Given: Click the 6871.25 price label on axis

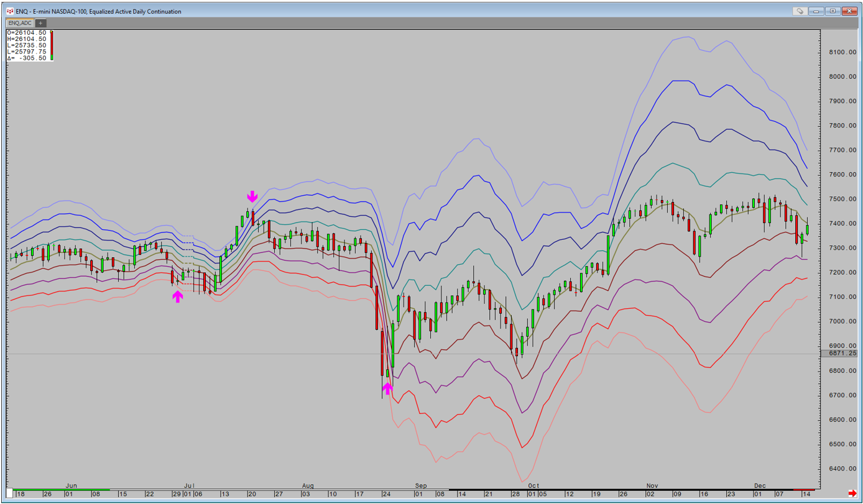Looking at the screenshot, I should coord(842,353).
